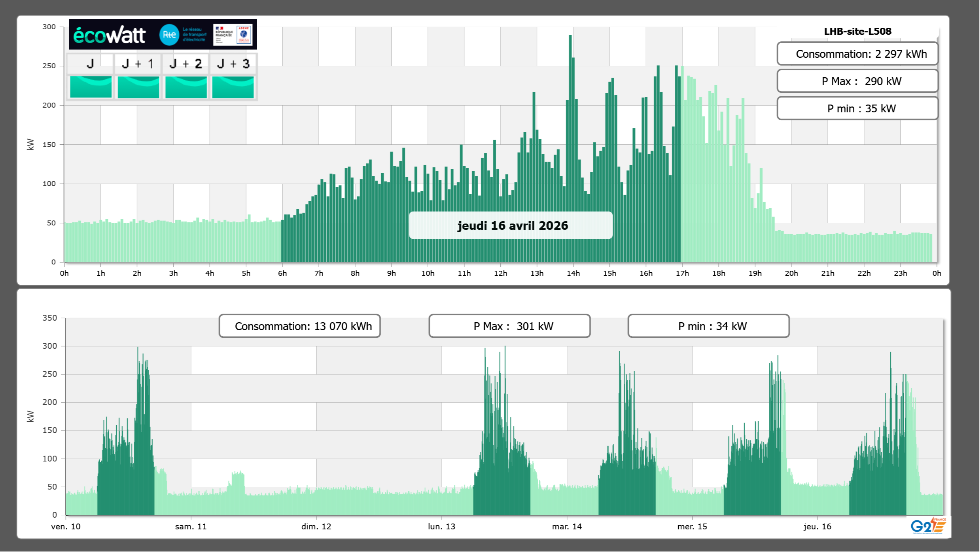Click the weekly Consommation 13 070 kWh box

pos(299,326)
